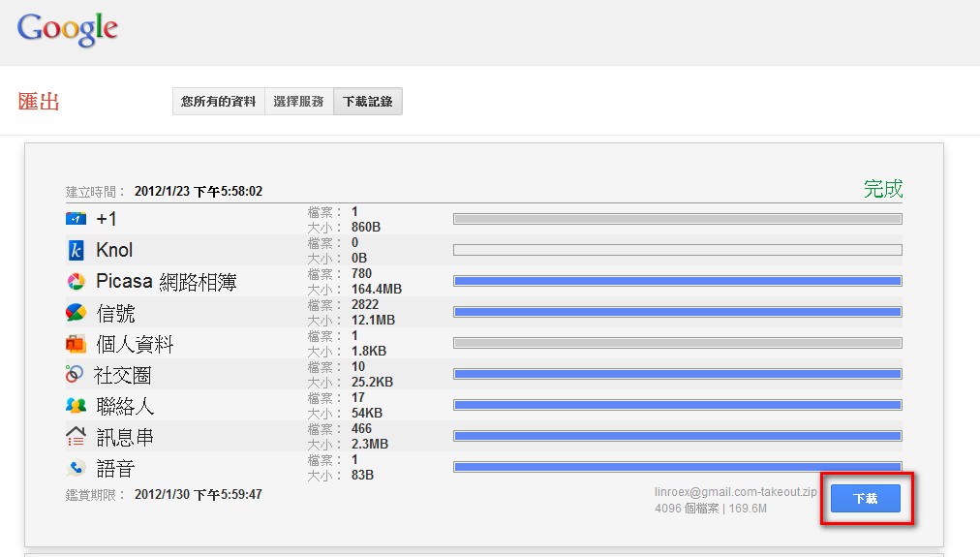Click the 語音 label
The image size is (980, 557).
pos(115,468)
